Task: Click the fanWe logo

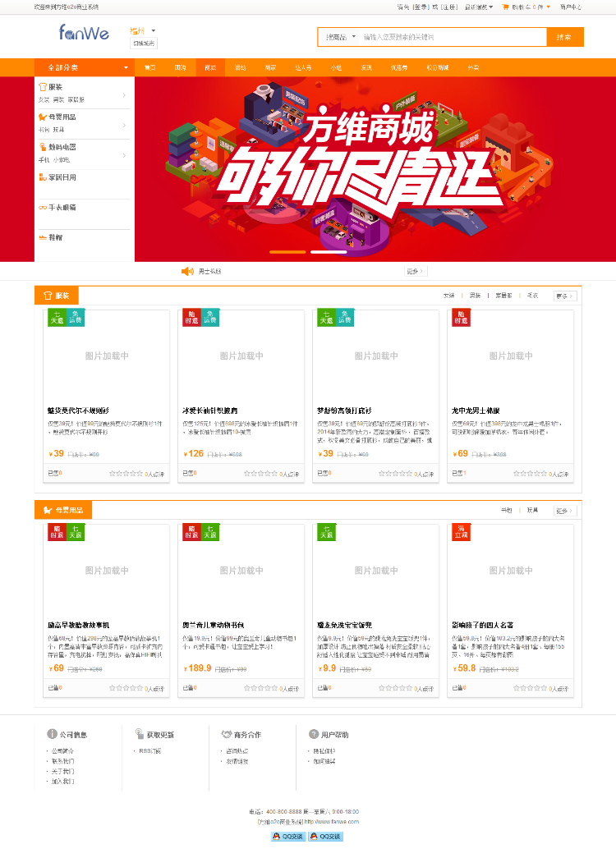Action: pyautogui.click(x=84, y=33)
